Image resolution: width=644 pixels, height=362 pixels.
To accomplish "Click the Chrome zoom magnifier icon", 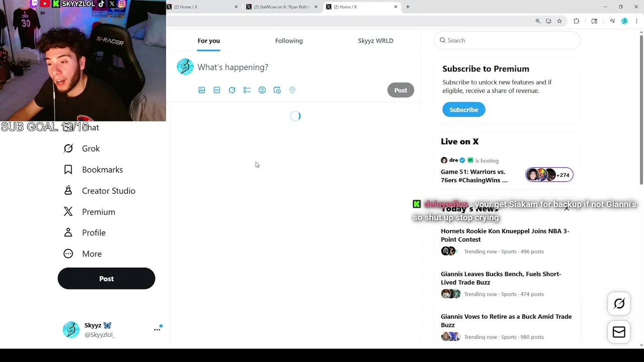I will point(538,21).
